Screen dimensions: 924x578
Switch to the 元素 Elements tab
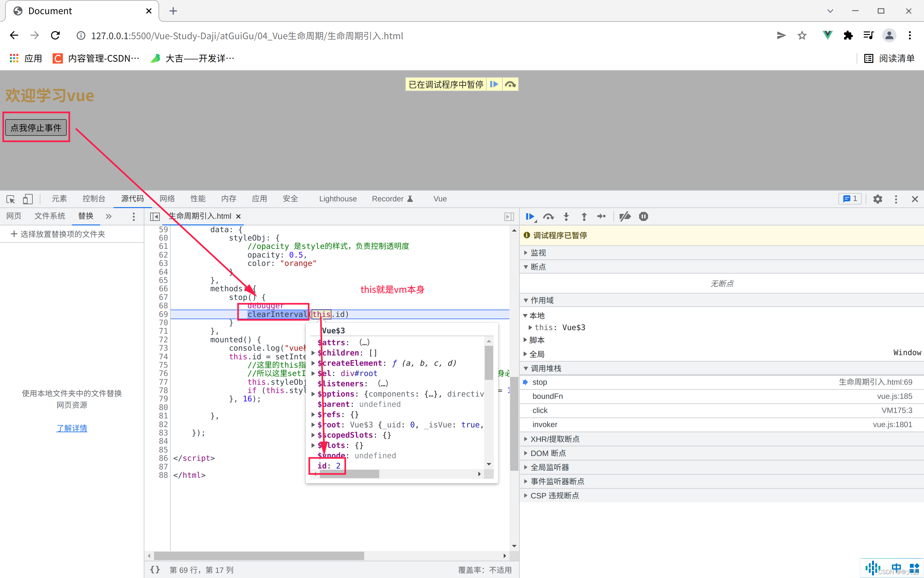pyautogui.click(x=60, y=199)
